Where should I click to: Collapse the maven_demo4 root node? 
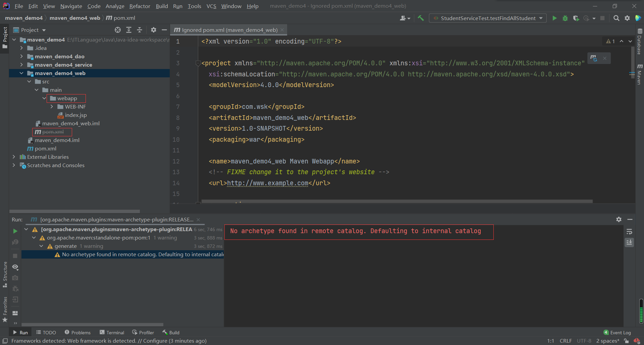[x=14, y=40]
